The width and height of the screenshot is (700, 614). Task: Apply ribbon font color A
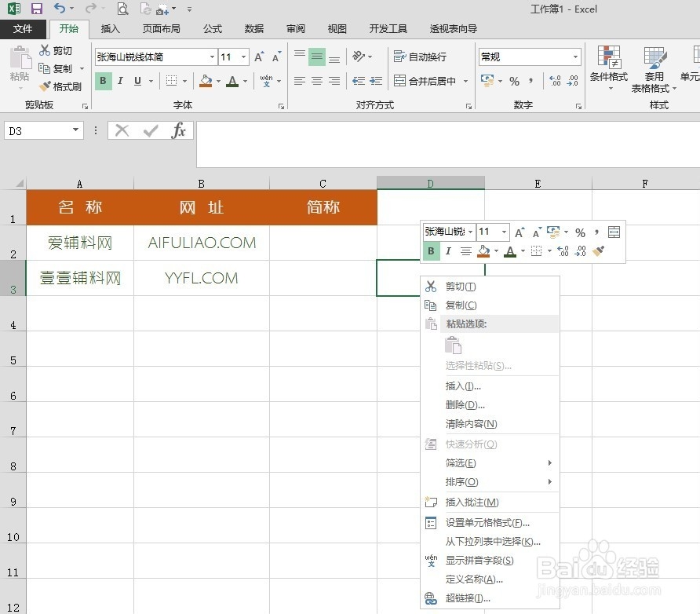[x=232, y=81]
